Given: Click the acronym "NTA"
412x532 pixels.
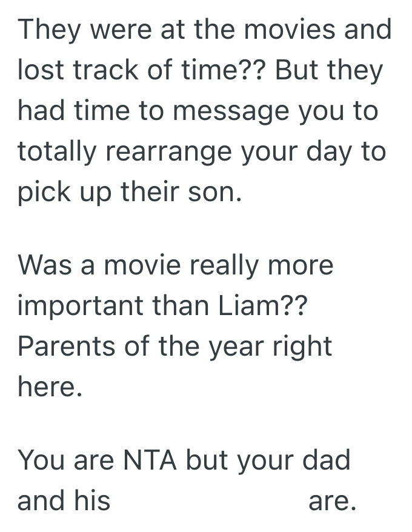Looking at the screenshot, I should [150, 460].
